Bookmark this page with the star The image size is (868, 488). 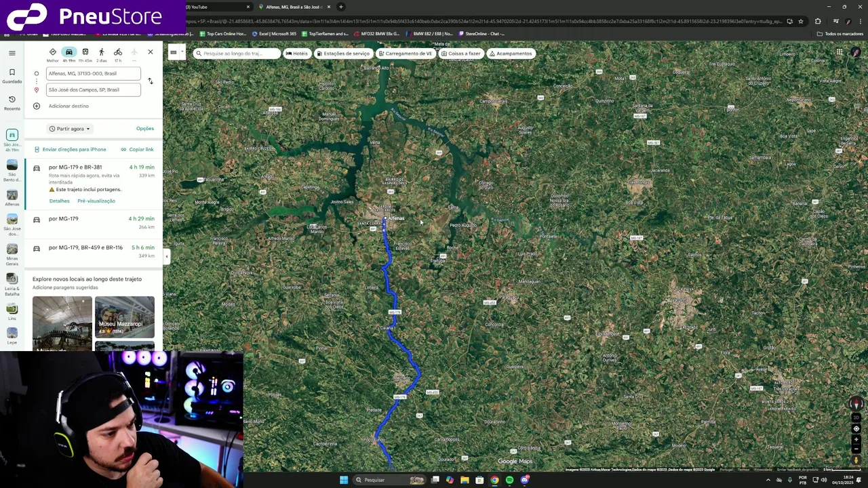pos(801,21)
